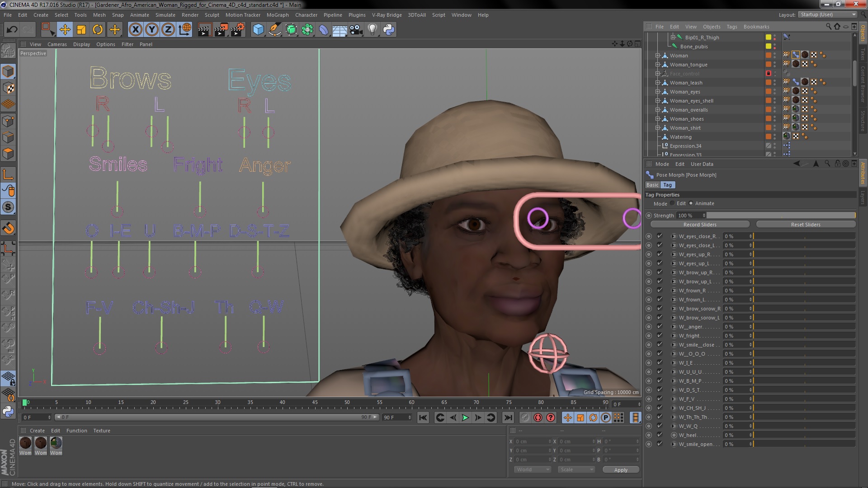The image size is (868, 488).
Task: Click the Record Sliders button
Action: [700, 225]
